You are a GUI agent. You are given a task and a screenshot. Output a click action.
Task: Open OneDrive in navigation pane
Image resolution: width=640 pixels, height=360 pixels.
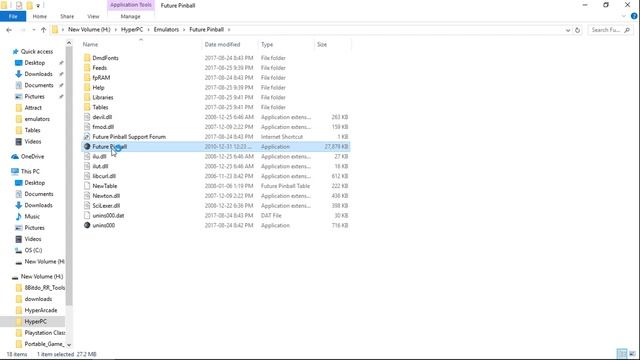[x=32, y=156]
